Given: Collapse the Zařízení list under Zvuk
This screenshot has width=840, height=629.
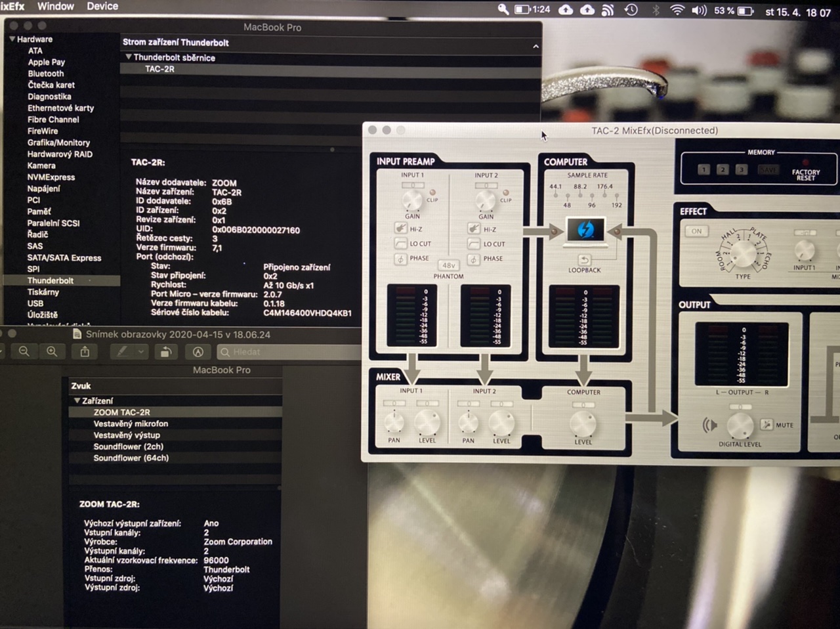Looking at the screenshot, I should coord(77,401).
